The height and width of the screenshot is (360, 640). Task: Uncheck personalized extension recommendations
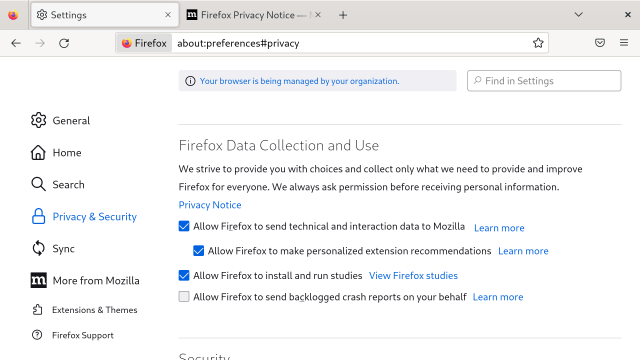[x=198, y=251]
